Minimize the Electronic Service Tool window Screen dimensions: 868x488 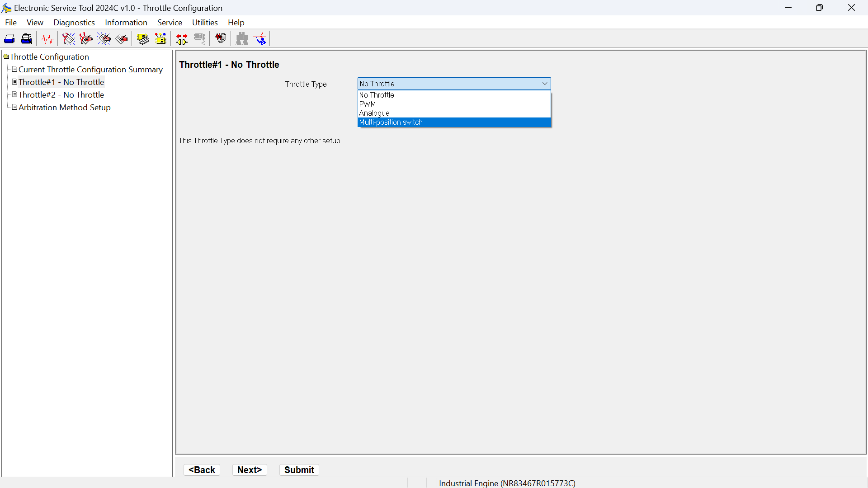[788, 8]
